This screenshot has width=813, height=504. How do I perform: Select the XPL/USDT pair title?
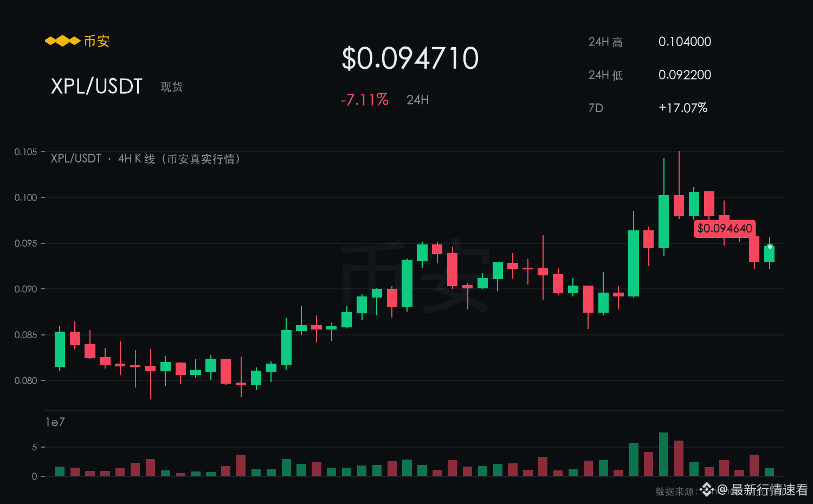[x=96, y=86]
